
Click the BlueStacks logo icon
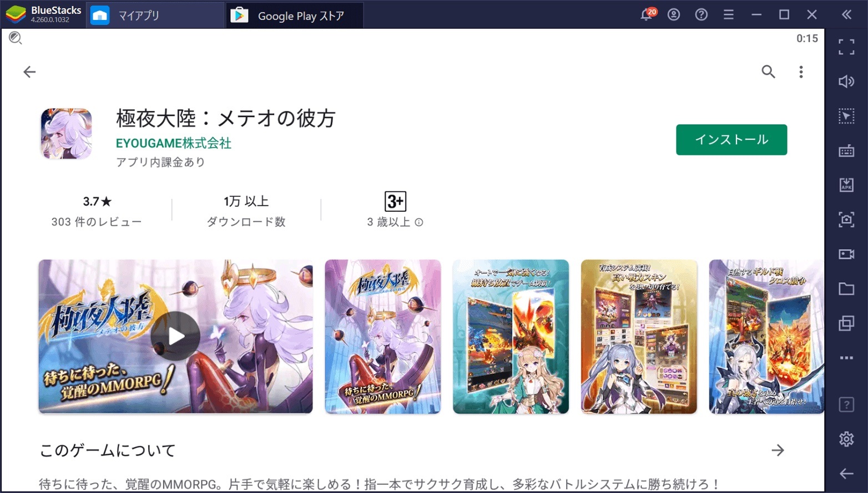[15, 14]
